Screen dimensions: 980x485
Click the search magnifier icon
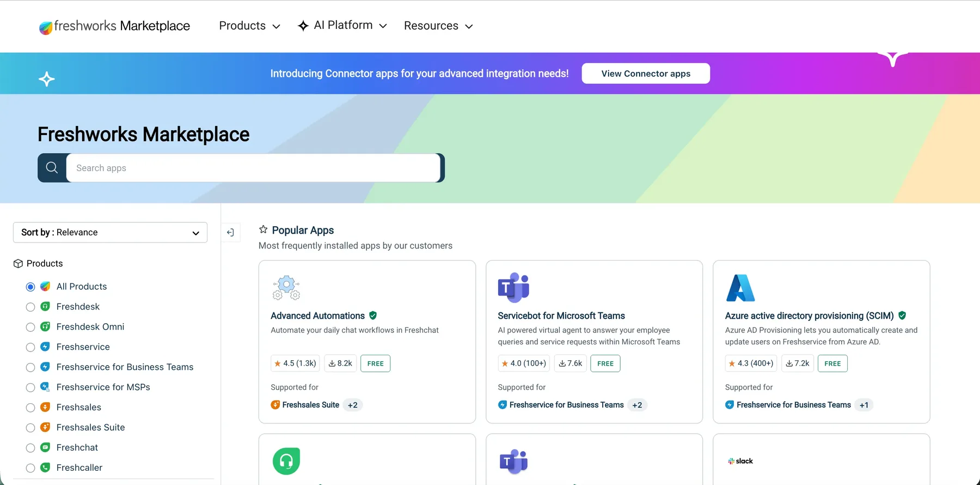(x=52, y=168)
